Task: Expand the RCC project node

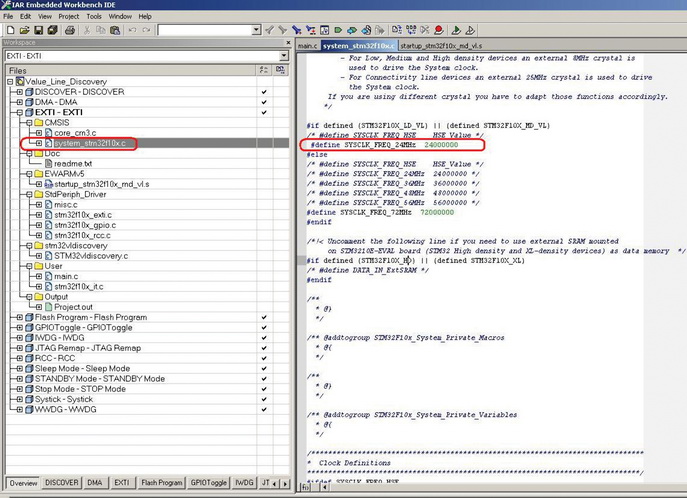Action: point(20,358)
